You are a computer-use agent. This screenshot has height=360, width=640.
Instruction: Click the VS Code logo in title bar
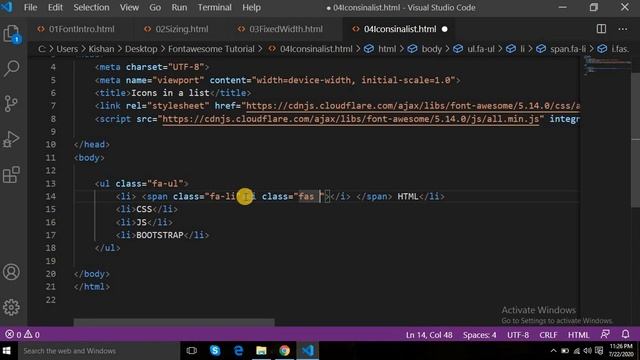pyautogui.click(x=7, y=7)
